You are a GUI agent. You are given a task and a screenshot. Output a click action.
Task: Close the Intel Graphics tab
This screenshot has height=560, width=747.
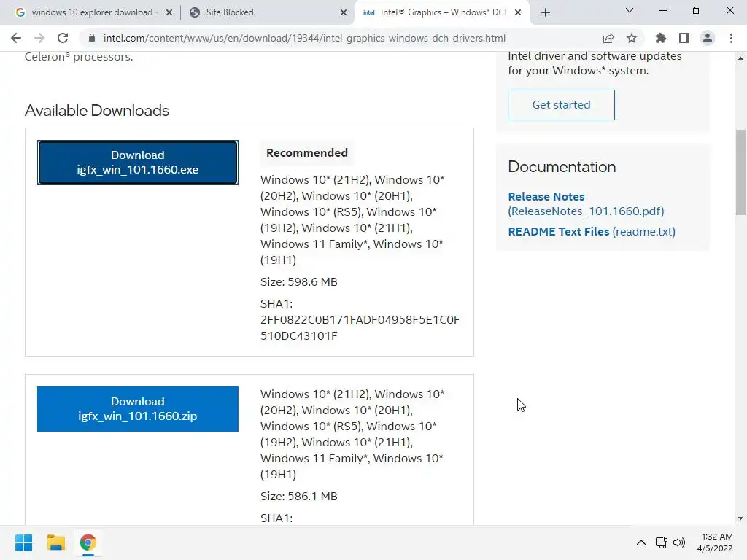click(x=518, y=13)
